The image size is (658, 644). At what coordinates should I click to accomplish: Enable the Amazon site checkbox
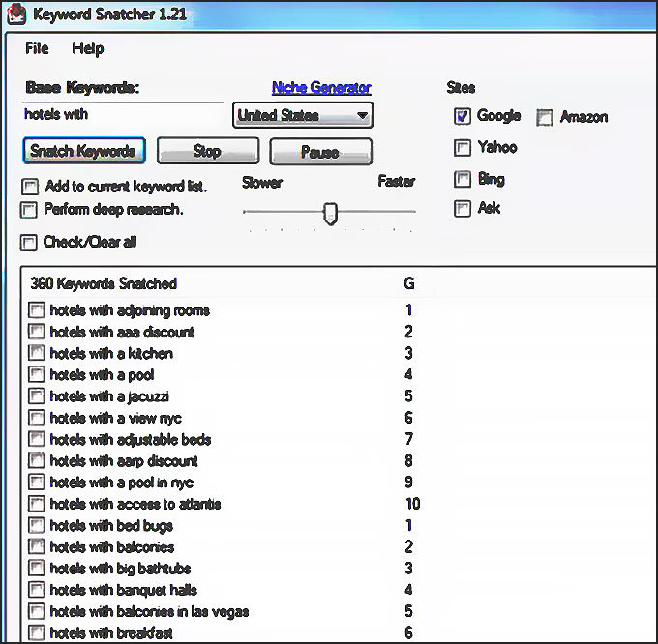(x=545, y=117)
